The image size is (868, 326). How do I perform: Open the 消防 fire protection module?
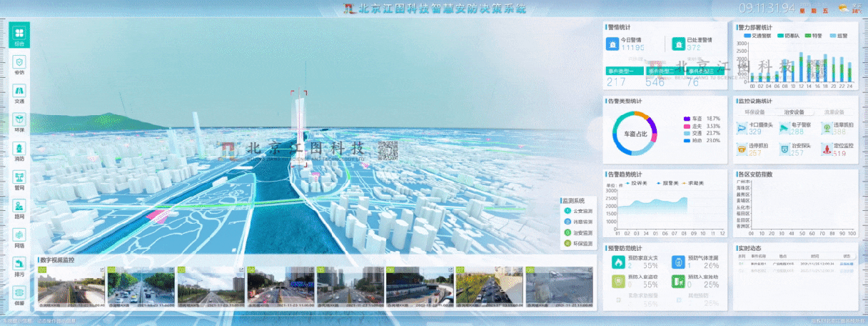click(x=19, y=150)
